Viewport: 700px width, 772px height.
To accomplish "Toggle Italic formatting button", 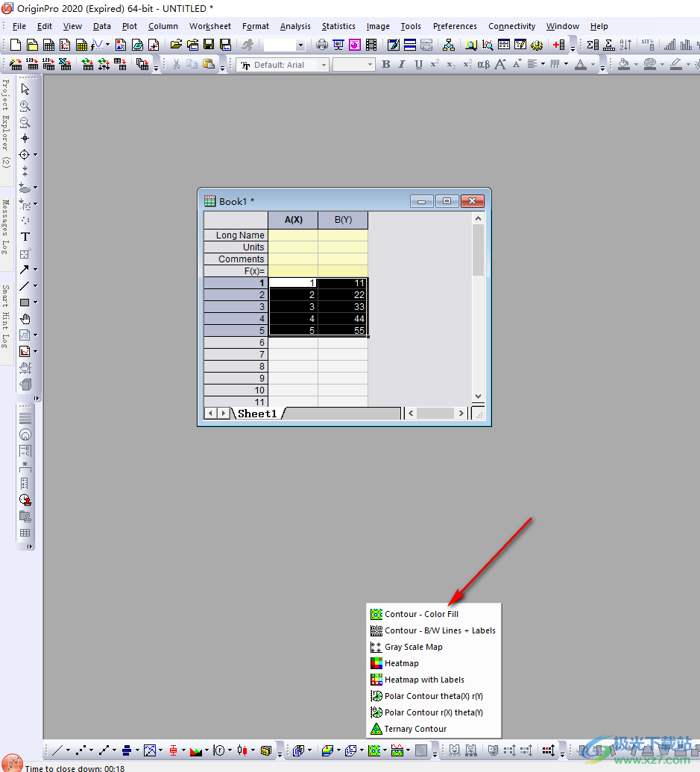I will (402, 65).
